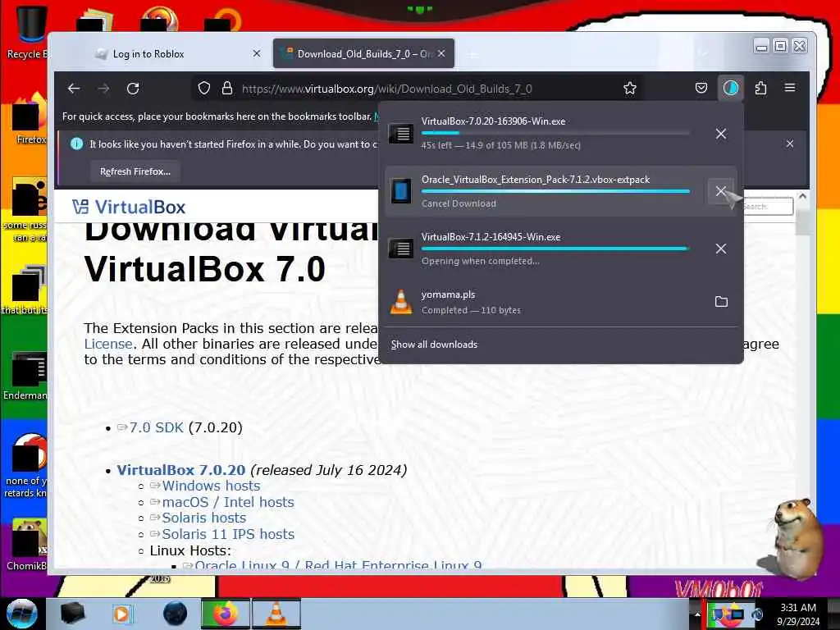The width and height of the screenshot is (840, 630).
Task: Open Firefox from the taskbar
Action: tap(226, 614)
